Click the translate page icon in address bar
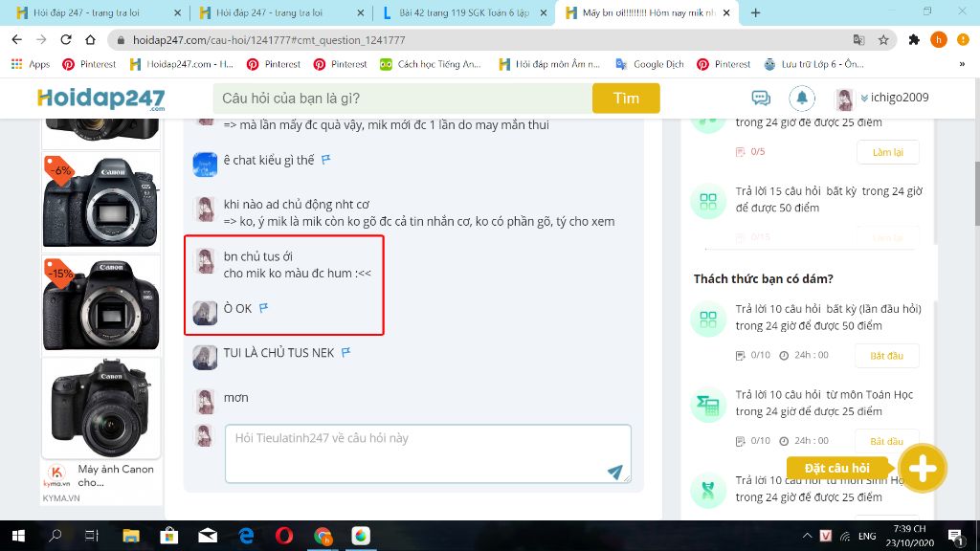Screen dimensions: 980x551 click(858, 40)
